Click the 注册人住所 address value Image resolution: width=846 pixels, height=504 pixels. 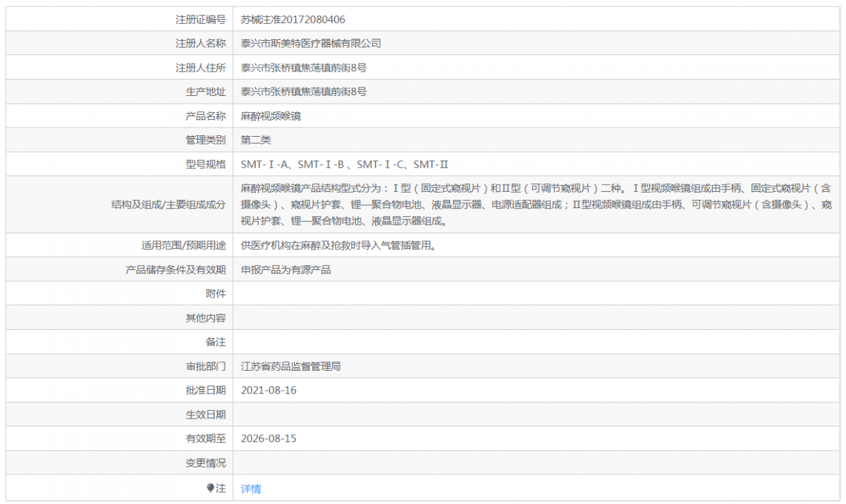pyautogui.click(x=304, y=68)
